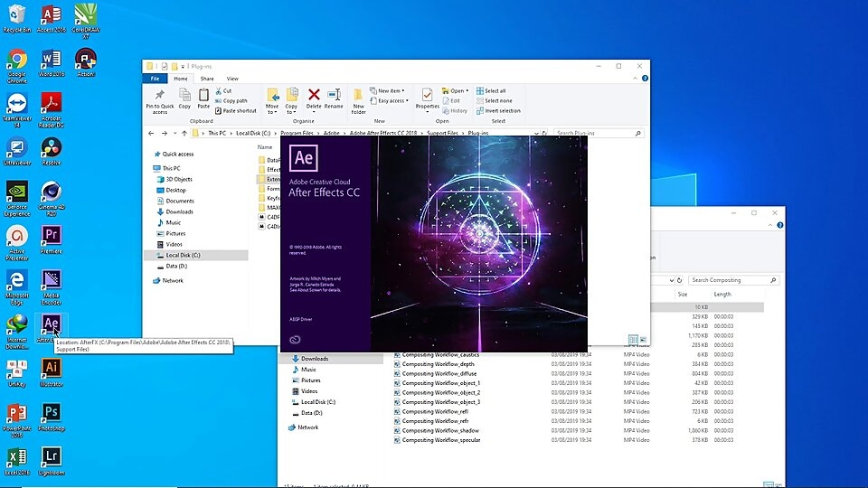The image size is (868, 488).
Task: Select the Media Encoder desktop shortcut
Action: [51, 287]
